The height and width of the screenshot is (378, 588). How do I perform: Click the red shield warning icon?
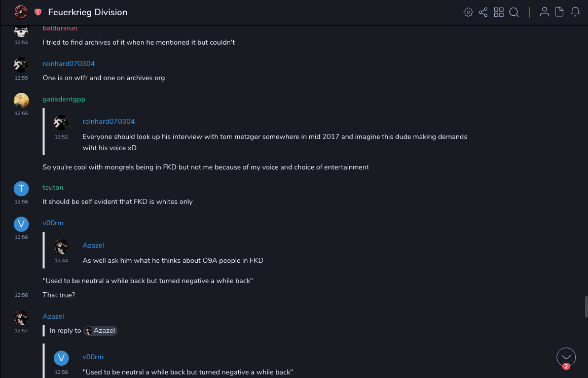(x=38, y=12)
